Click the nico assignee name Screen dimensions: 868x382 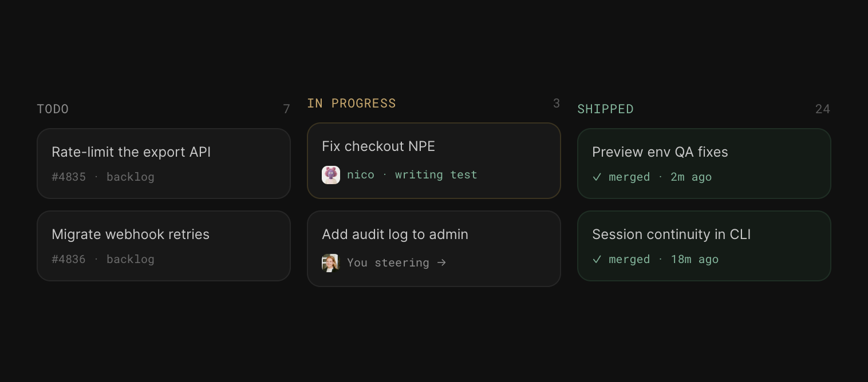361,175
